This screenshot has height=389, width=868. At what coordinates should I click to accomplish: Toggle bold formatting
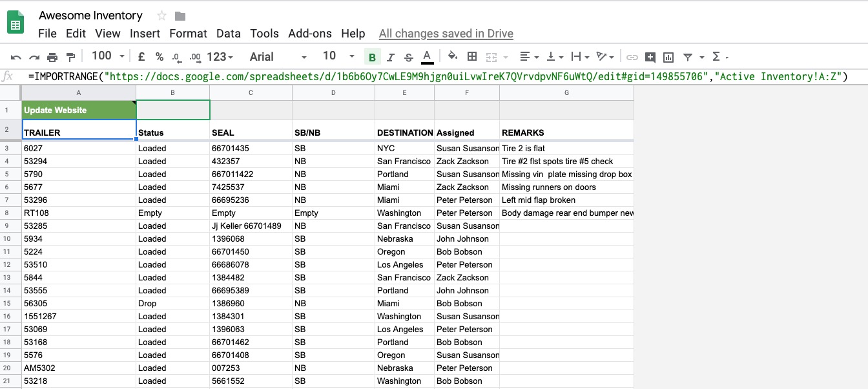[372, 57]
